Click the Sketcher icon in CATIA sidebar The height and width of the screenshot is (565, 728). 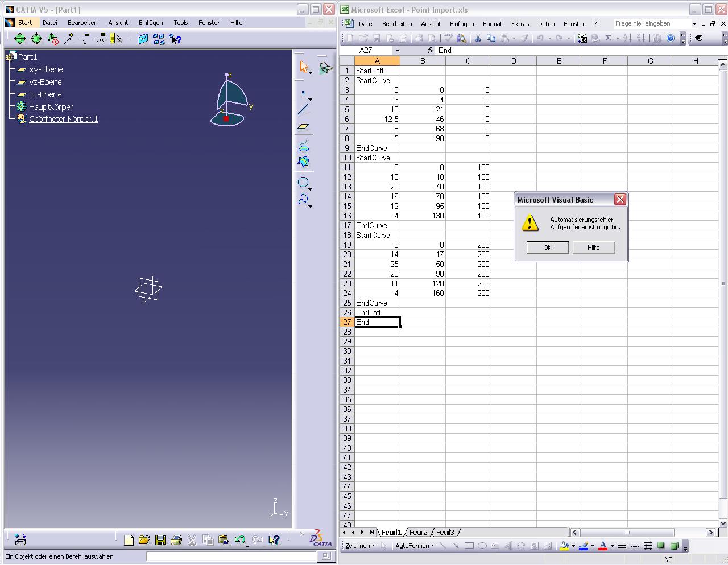click(325, 68)
